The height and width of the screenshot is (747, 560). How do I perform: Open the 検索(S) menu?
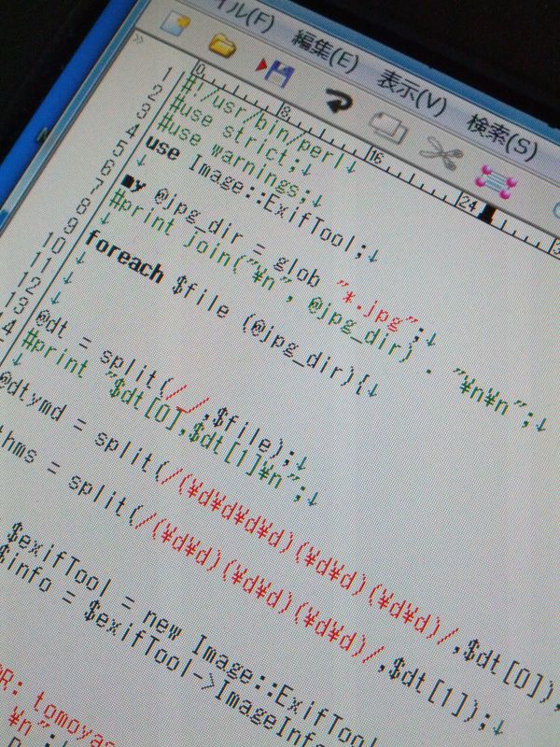tap(502, 137)
